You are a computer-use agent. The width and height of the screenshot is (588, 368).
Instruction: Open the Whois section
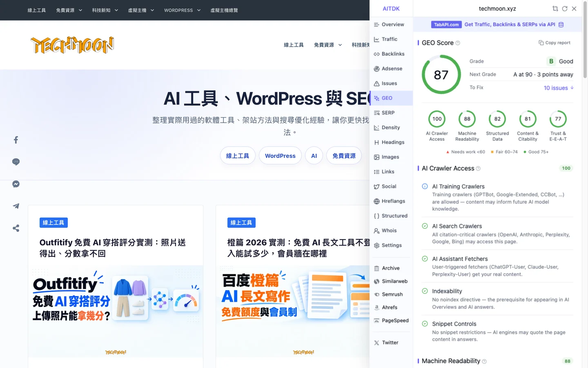point(391,231)
